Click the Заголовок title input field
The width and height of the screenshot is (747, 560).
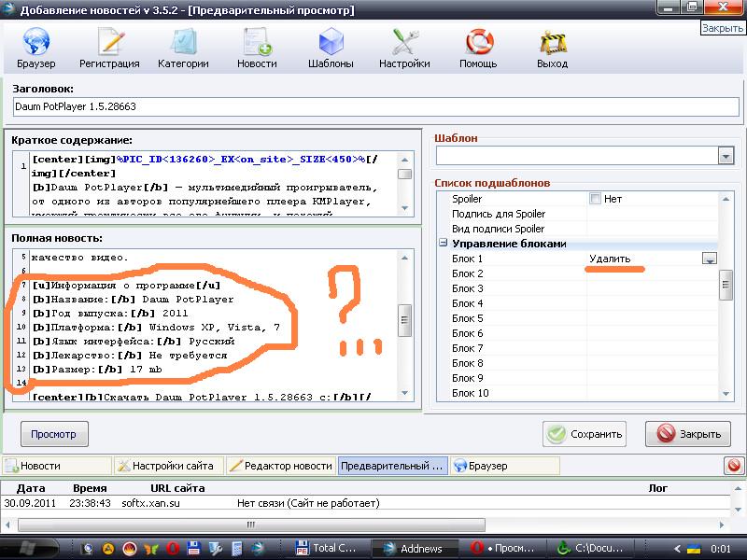tap(376, 106)
